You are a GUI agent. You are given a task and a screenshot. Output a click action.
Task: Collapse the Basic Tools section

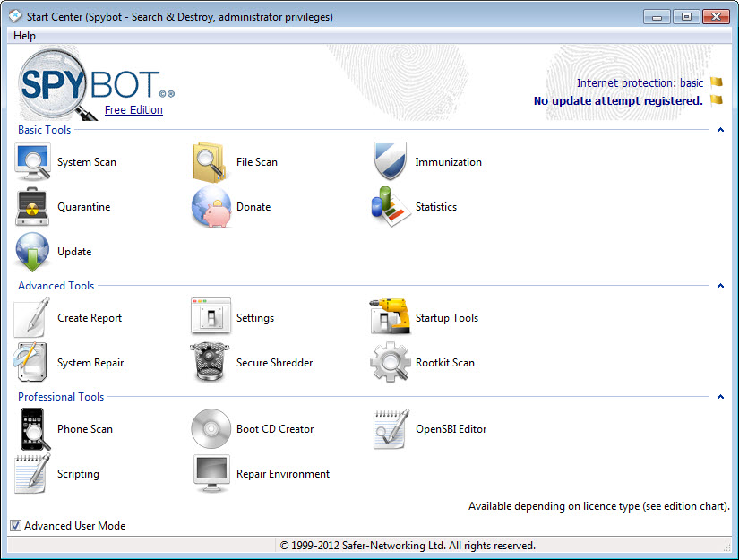720,130
